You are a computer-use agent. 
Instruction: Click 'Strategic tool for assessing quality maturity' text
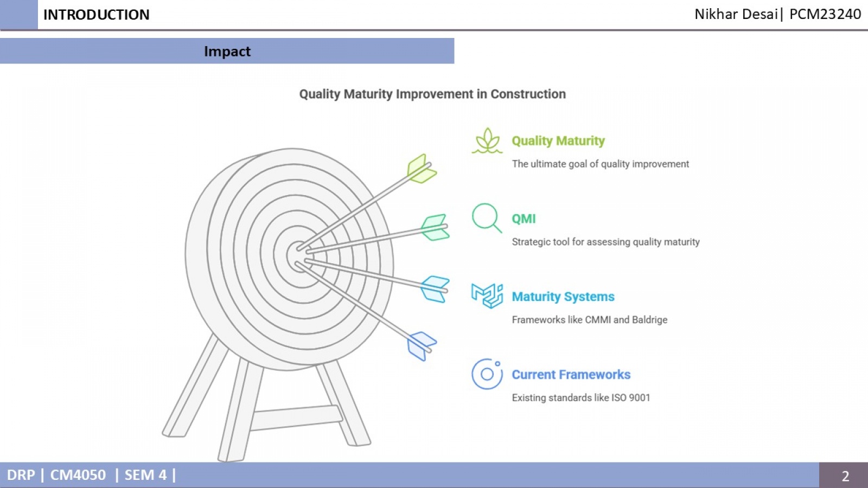pyautogui.click(x=606, y=242)
